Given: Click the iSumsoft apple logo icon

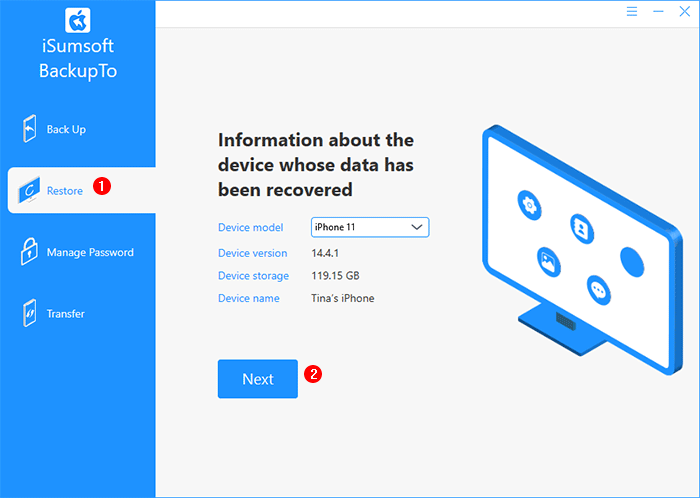Looking at the screenshot, I should coord(78,21).
